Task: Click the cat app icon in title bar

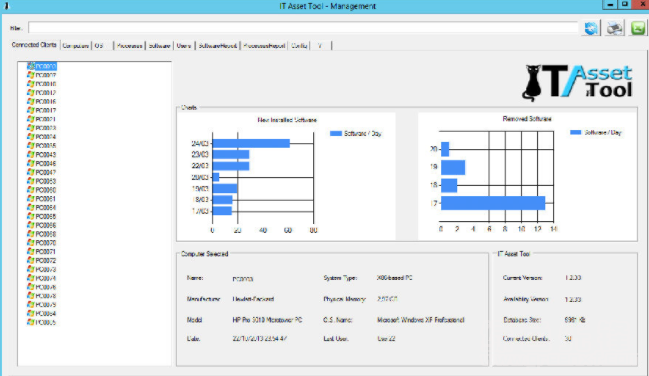Action: 6,6
